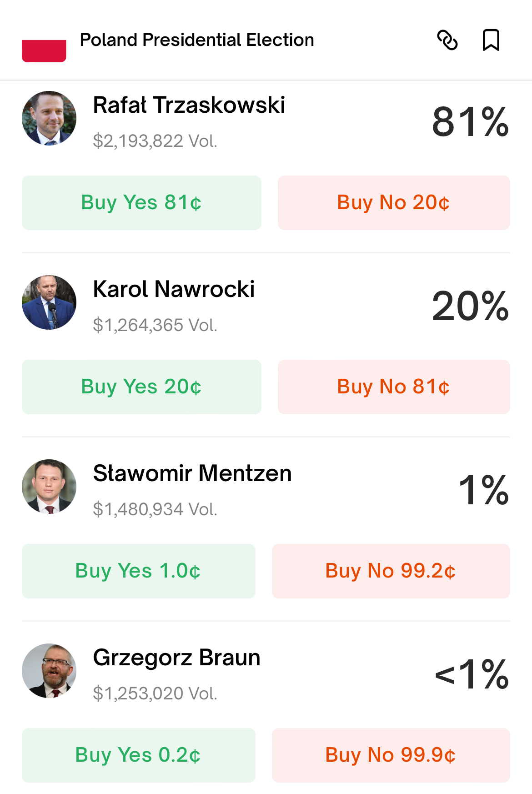Tap Grzegorz Braun's avatar photo
532x794 pixels.
49,671
